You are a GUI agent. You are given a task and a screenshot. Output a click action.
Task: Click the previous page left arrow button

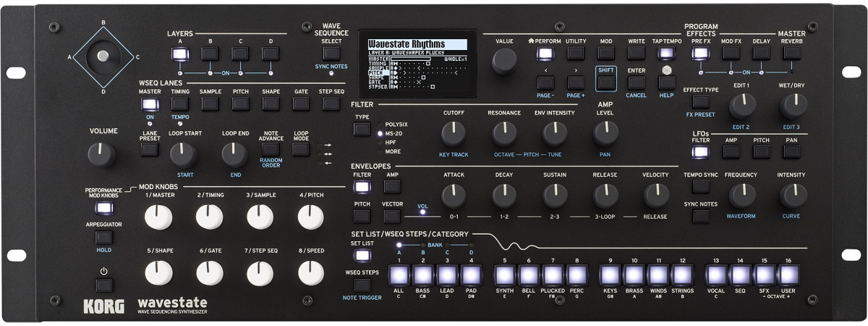[545, 82]
